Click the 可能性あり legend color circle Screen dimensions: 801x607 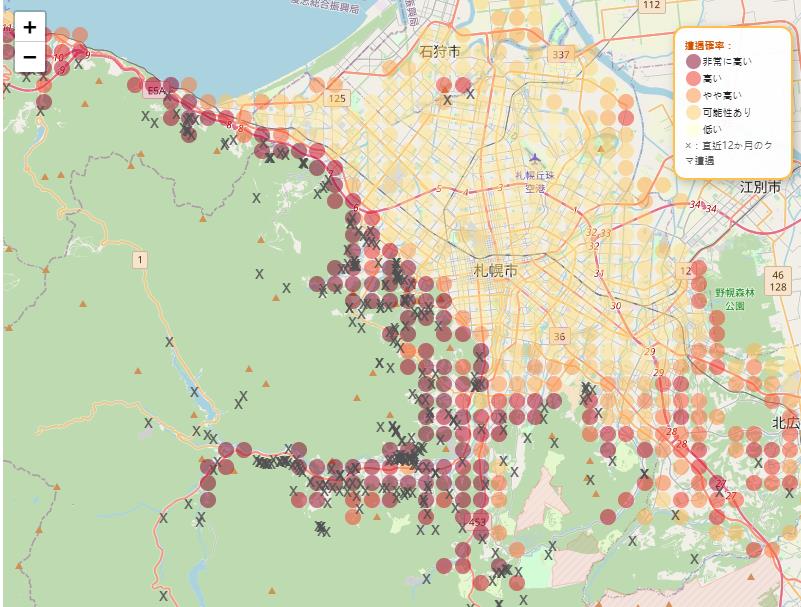click(x=693, y=113)
